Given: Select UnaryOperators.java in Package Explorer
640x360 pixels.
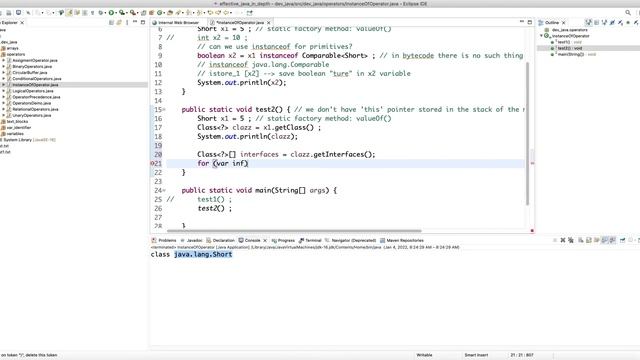Looking at the screenshot, I should tap(32, 116).
